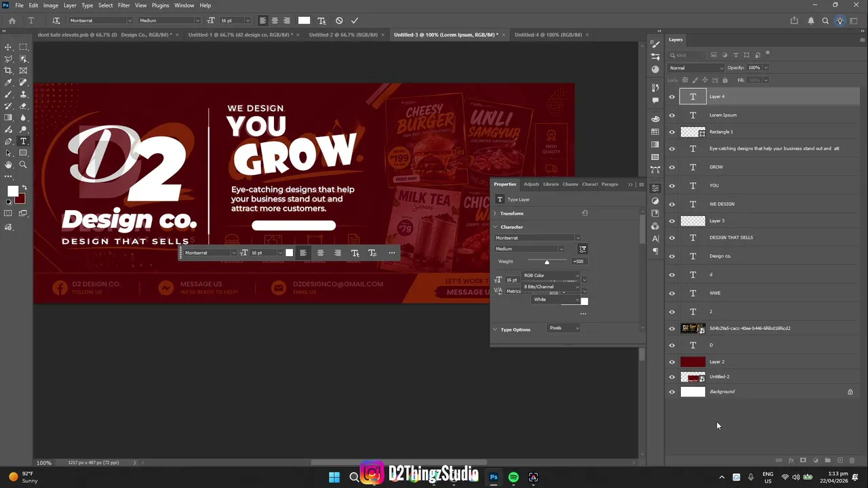Screen dimensions: 868x488
Task: Click the foreground color swatch in toolbox
Action: [x=12, y=192]
